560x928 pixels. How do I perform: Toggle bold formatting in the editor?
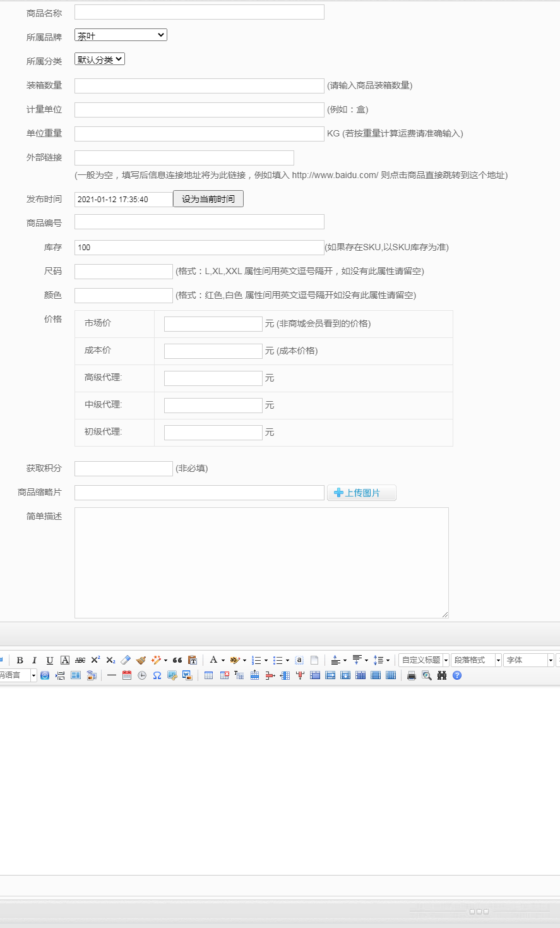(20, 660)
